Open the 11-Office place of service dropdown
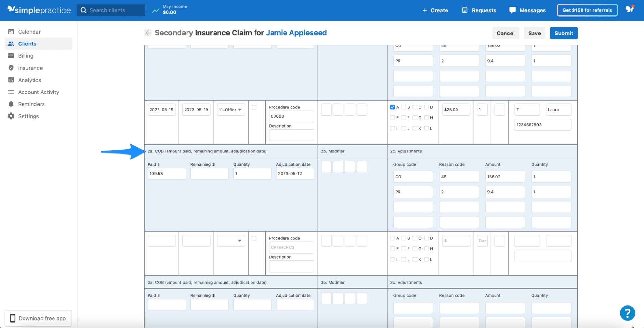The width and height of the screenshot is (644, 328). point(231,110)
